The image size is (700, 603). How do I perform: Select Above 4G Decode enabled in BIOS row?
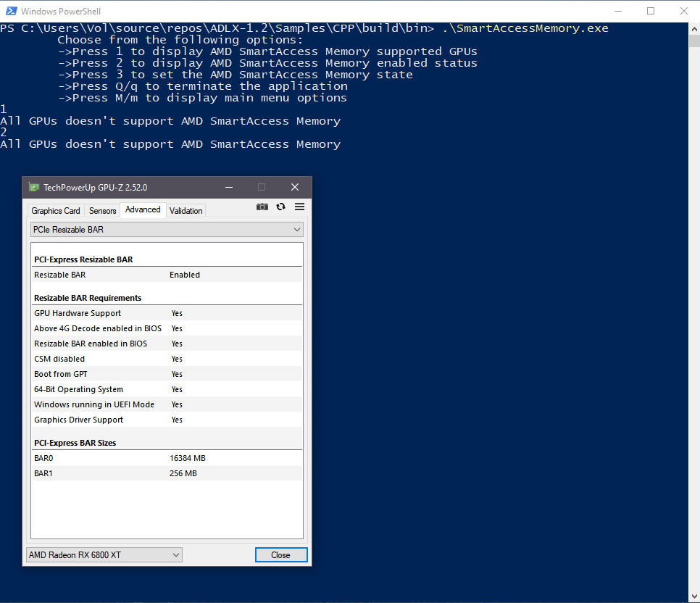coord(167,328)
